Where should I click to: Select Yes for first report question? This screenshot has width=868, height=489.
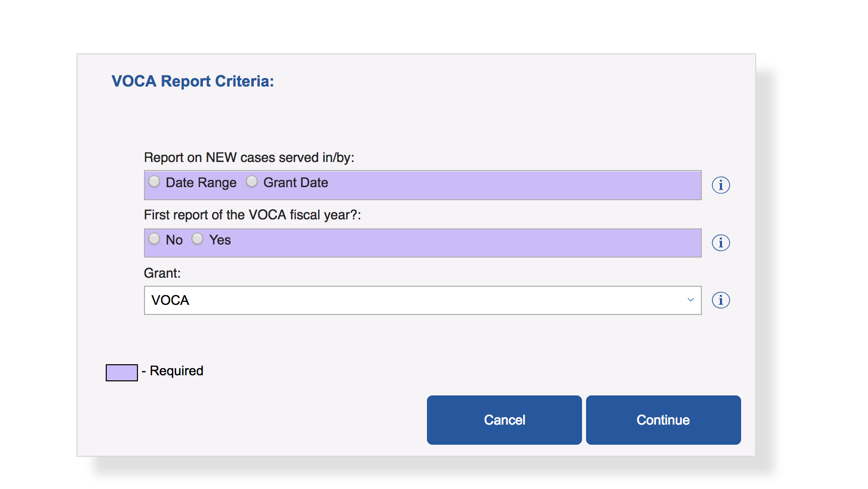coord(197,239)
